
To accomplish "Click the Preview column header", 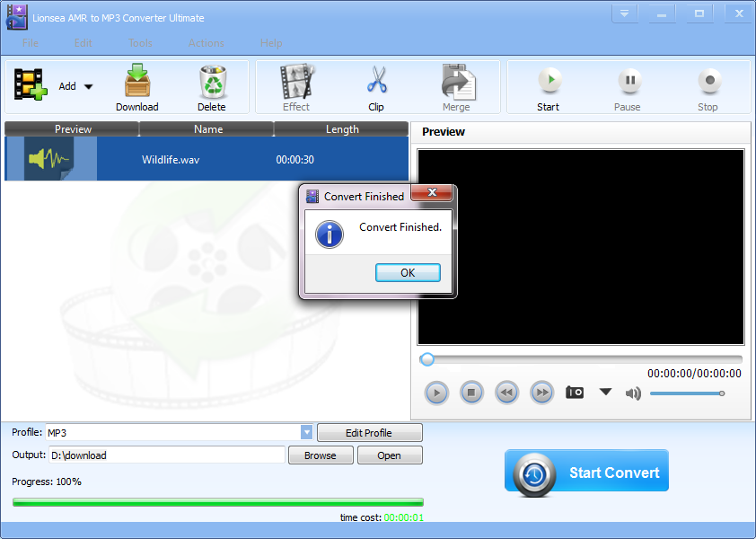I will pos(73,129).
